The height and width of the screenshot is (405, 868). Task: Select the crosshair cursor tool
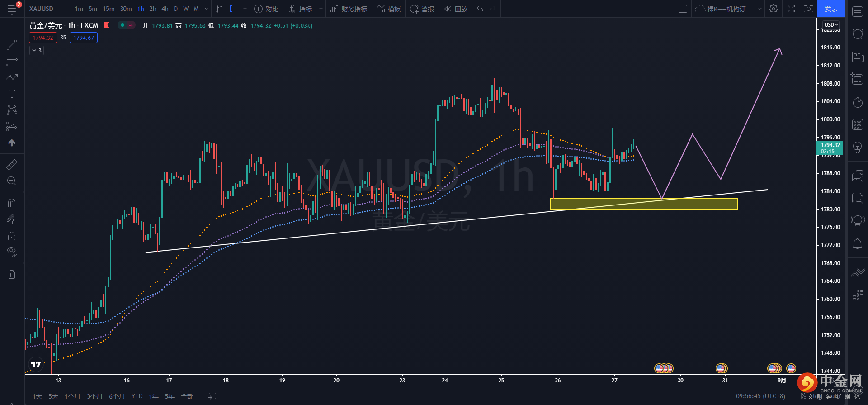pyautogui.click(x=12, y=29)
